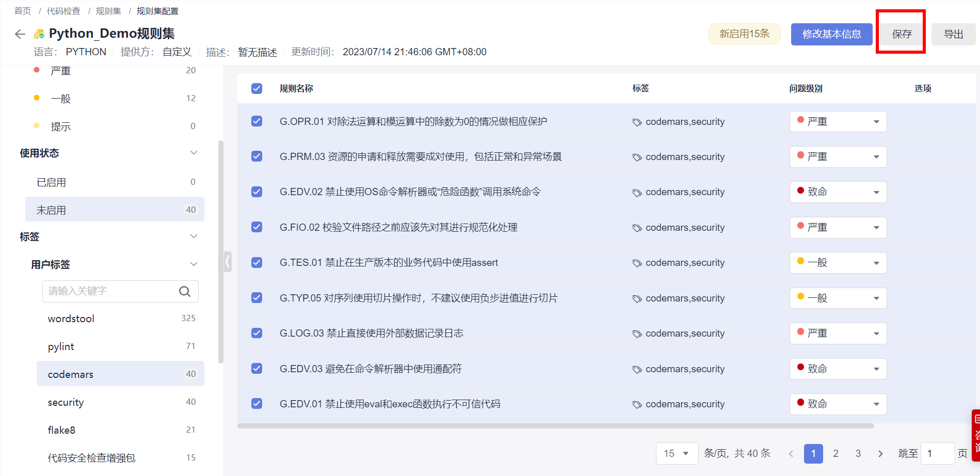Open severity dropdown for G.EDV.02 rule

(838, 192)
